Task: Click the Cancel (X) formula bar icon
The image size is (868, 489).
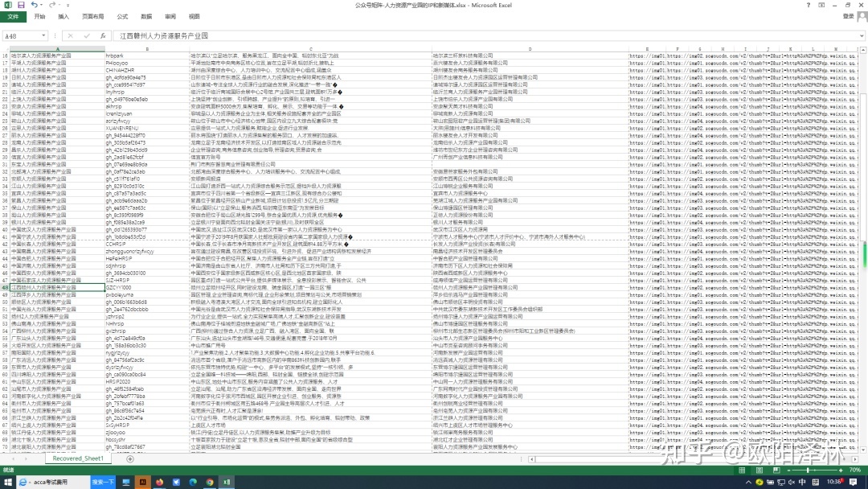Action: tap(70, 36)
